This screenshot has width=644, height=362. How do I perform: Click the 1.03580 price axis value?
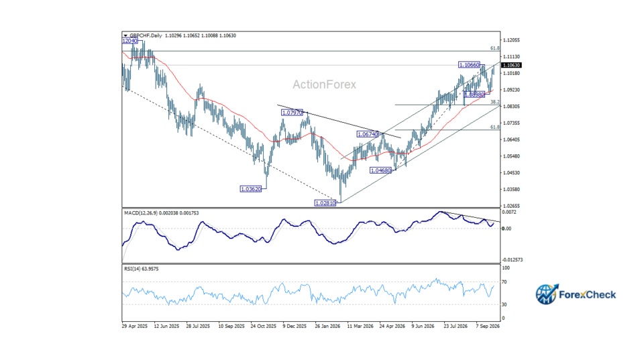click(512, 189)
